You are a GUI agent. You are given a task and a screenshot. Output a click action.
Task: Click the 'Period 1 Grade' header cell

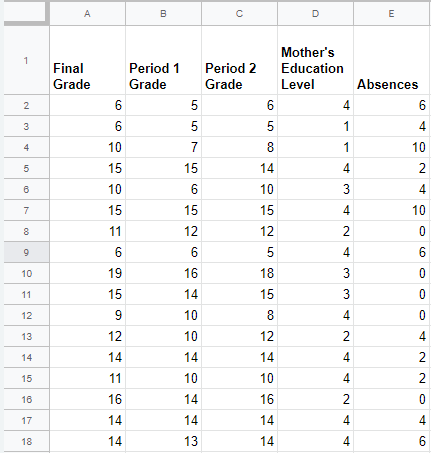[x=163, y=60]
